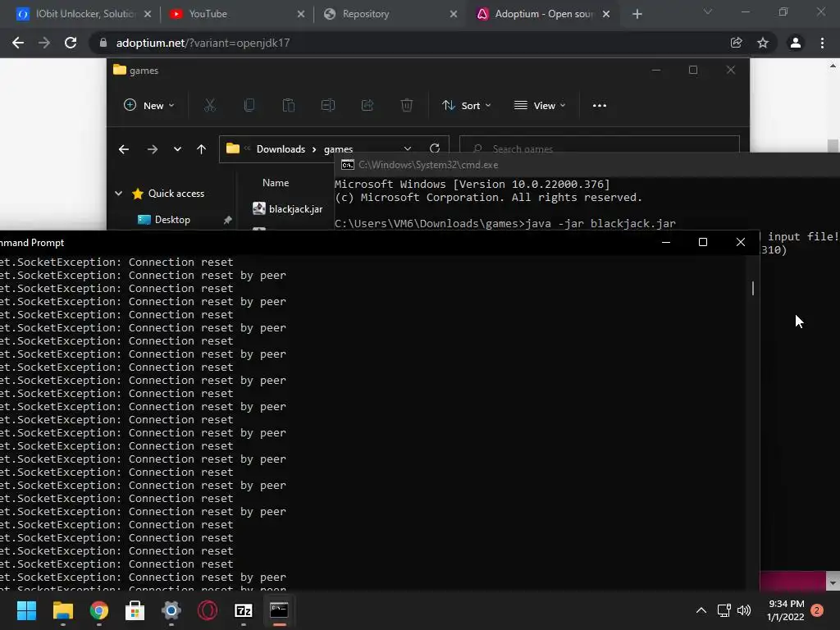Image resolution: width=840 pixels, height=630 pixels.
Task: Open File Explorer from taskbar
Action: (x=62, y=610)
